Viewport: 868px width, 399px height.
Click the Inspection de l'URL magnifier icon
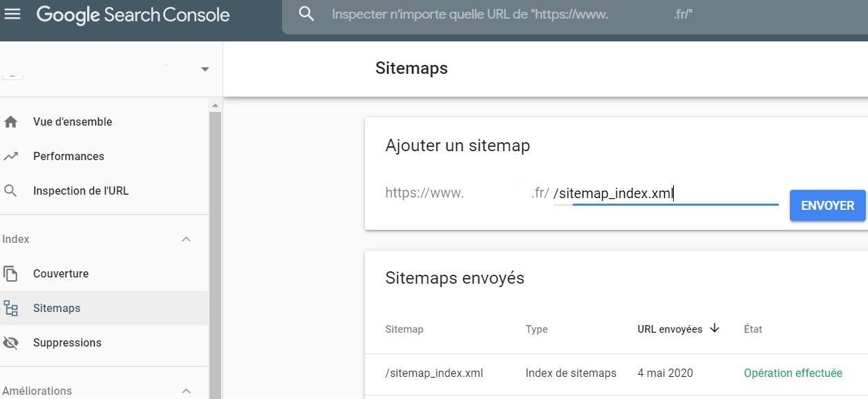tap(10, 191)
